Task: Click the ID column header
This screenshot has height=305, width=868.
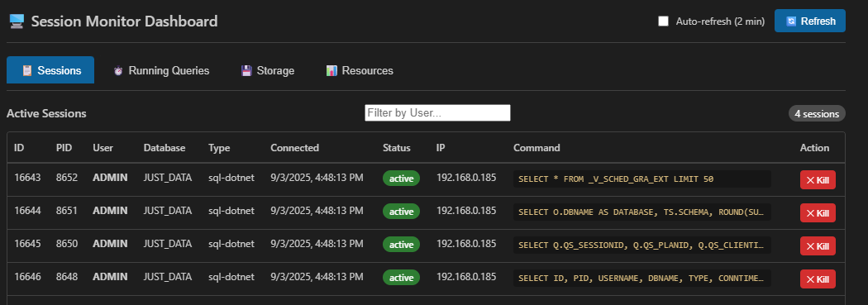Action: tap(19, 148)
